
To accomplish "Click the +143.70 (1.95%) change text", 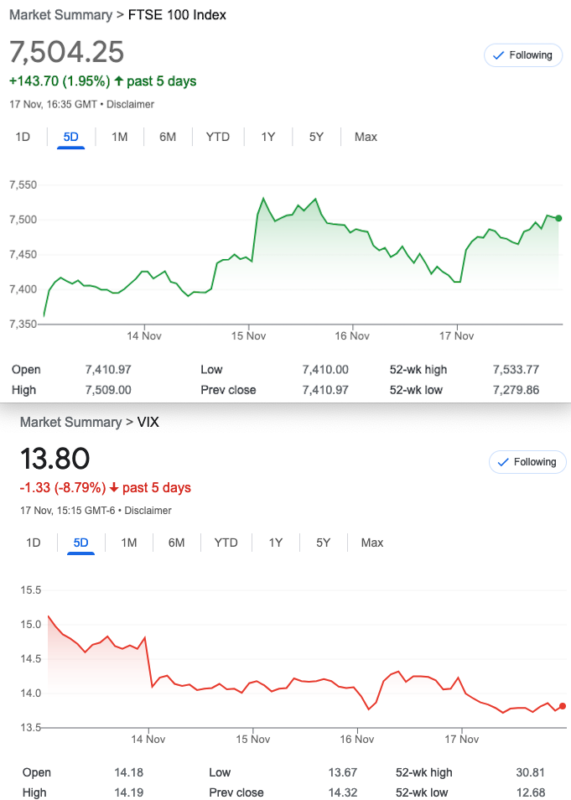I will pos(60,81).
